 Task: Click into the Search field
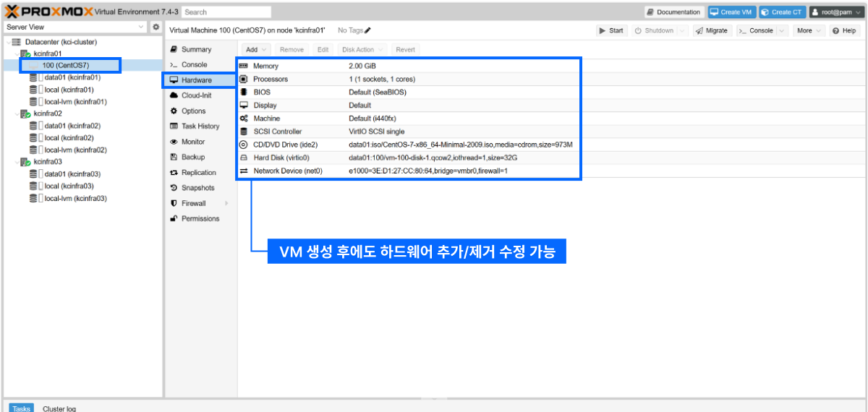226,12
